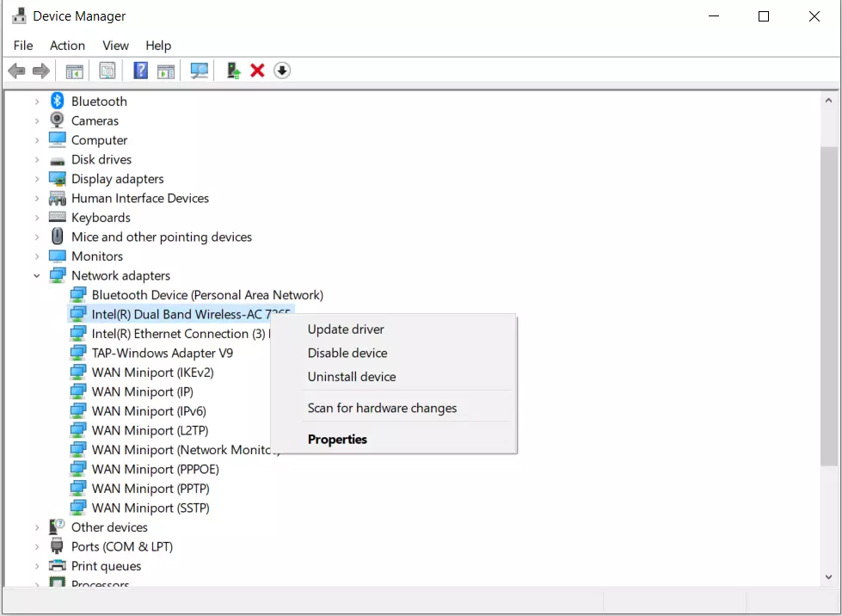
Task: Open the Action menu
Action: [x=67, y=46]
